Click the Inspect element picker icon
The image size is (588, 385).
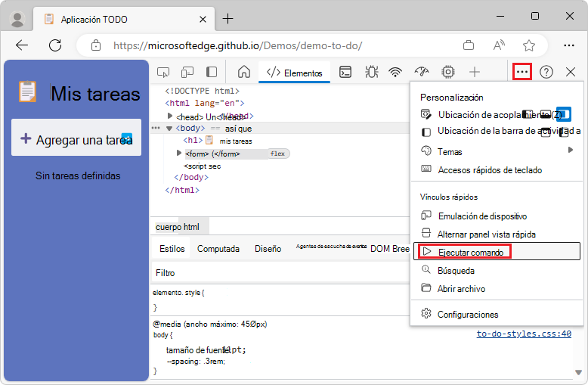pyautogui.click(x=163, y=72)
